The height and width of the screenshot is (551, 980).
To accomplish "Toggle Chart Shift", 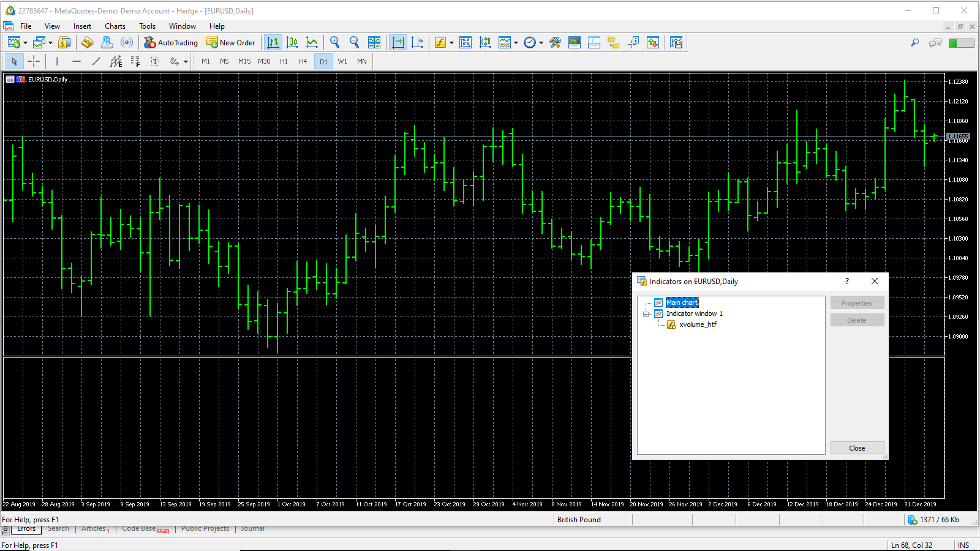I will [418, 42].
